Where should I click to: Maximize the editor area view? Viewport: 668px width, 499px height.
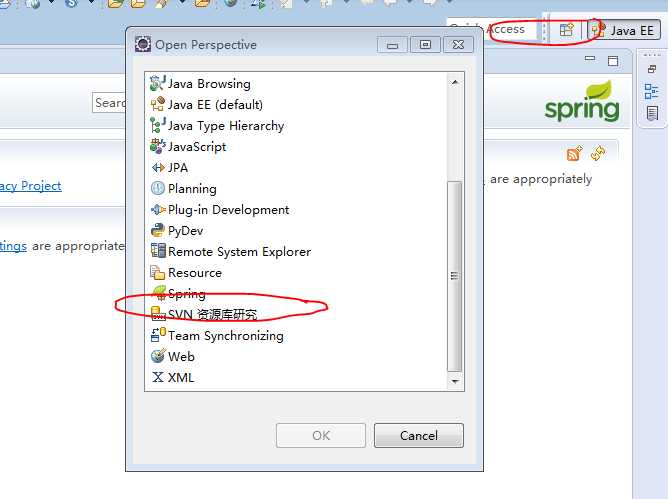tap(613, 61)
